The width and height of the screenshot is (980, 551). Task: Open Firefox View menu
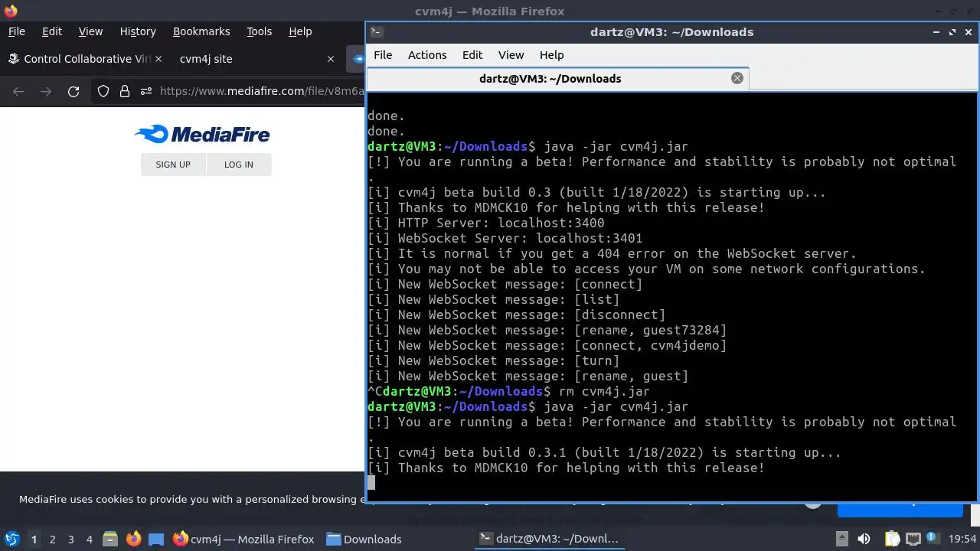[x=90, y=31]
